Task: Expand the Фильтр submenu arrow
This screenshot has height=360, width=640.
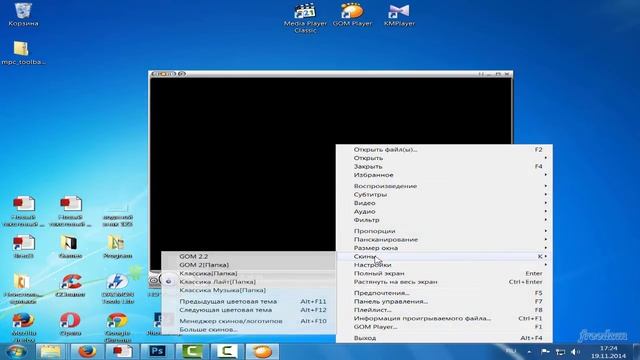Action: click(x=546, y=220)
